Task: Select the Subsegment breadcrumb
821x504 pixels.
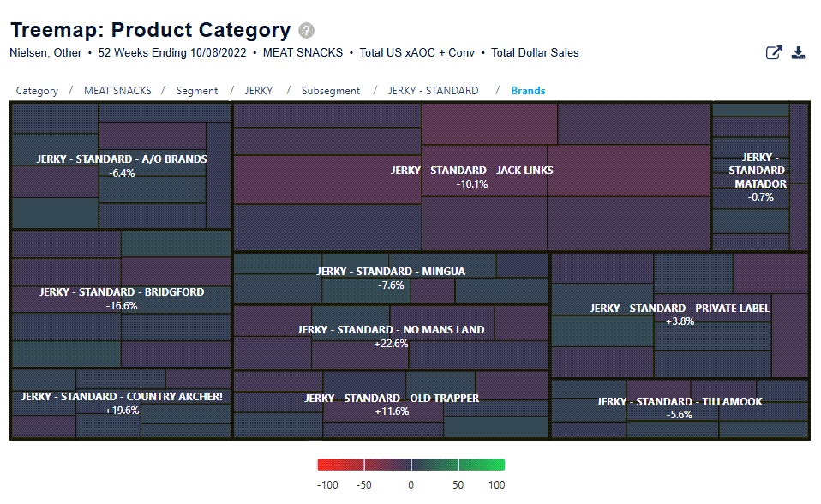Action: 331,91
